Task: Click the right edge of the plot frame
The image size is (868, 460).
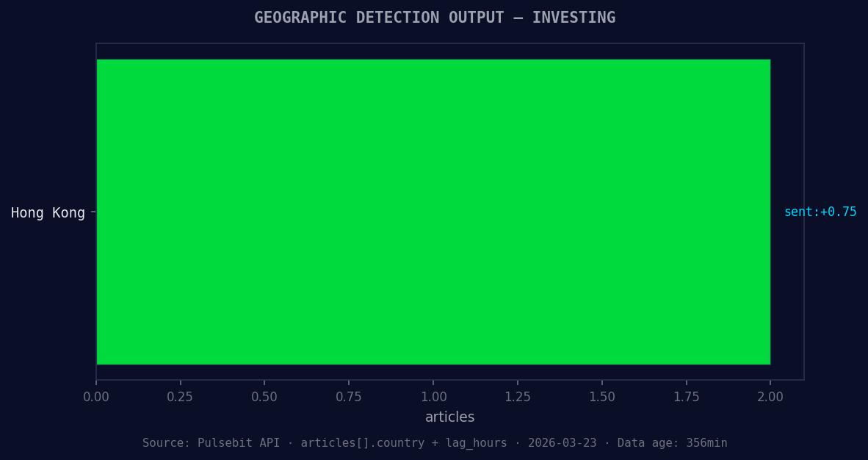Action: [x=804, y=212]
